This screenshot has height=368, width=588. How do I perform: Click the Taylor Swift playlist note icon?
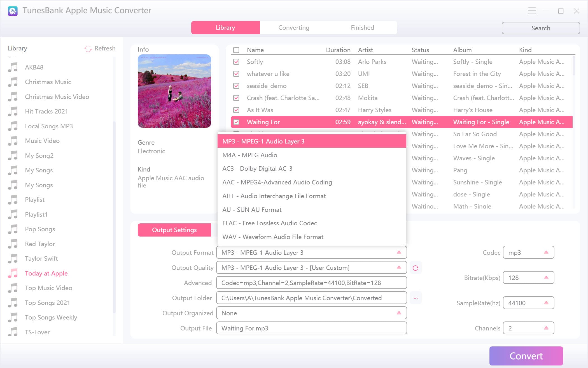13,258
